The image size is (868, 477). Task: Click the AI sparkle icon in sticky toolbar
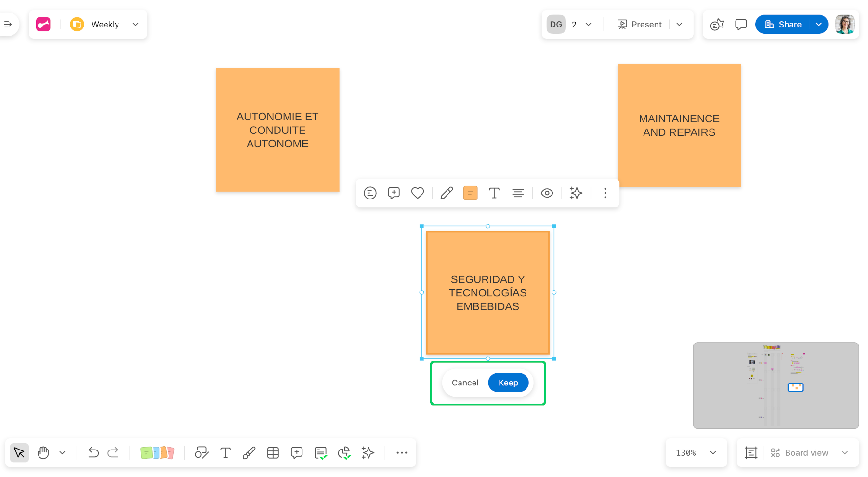[576, 193]
